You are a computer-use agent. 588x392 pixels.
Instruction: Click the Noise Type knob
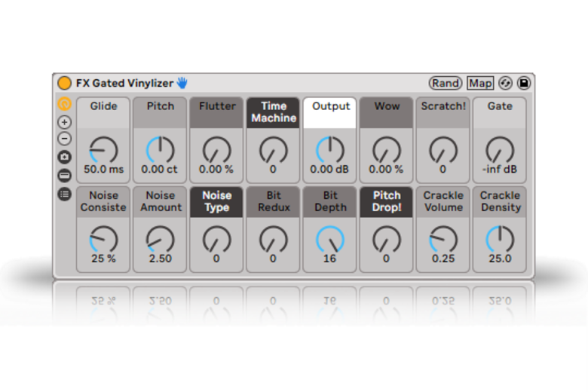[217, 240]
